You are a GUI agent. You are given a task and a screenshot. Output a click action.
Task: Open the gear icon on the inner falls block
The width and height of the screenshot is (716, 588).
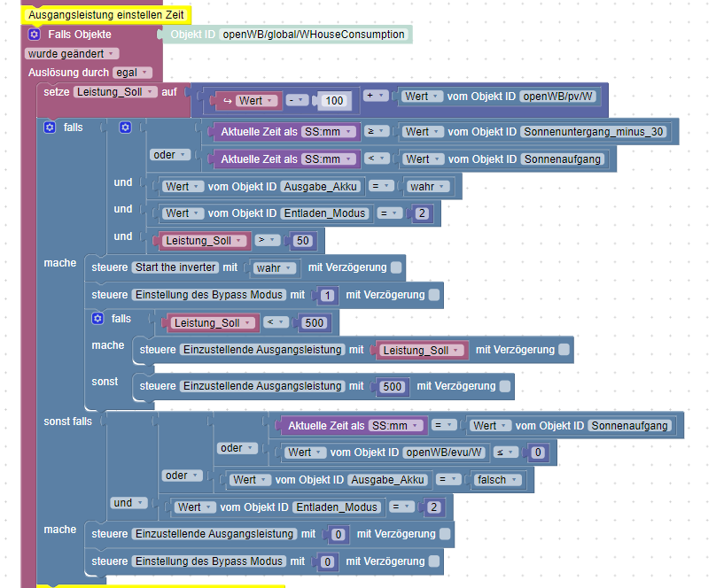click(97, 319)
